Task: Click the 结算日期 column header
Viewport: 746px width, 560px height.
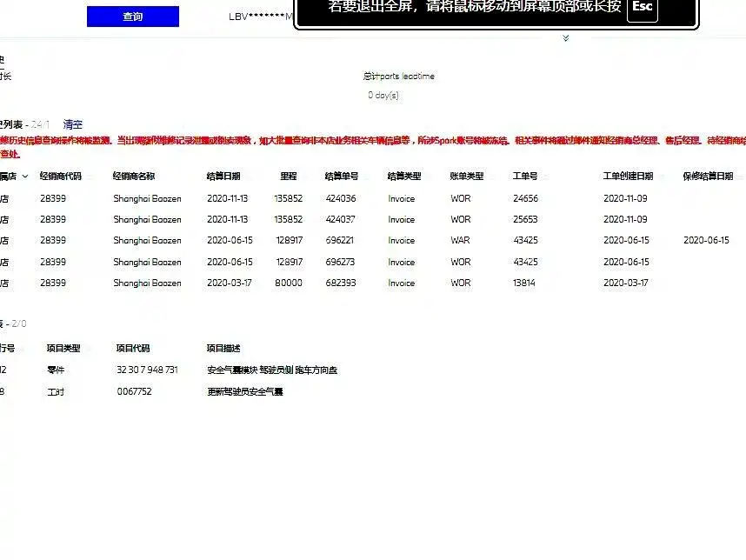Action: tap(223, 176)
